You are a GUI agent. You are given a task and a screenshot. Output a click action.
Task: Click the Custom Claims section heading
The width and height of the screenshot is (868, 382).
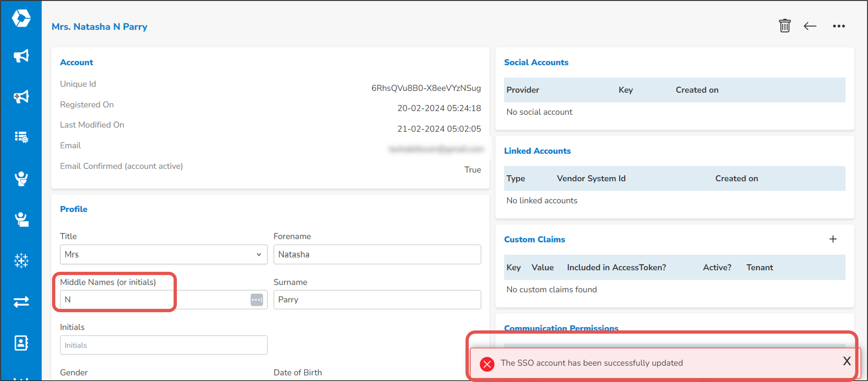[x=534, y=239]
